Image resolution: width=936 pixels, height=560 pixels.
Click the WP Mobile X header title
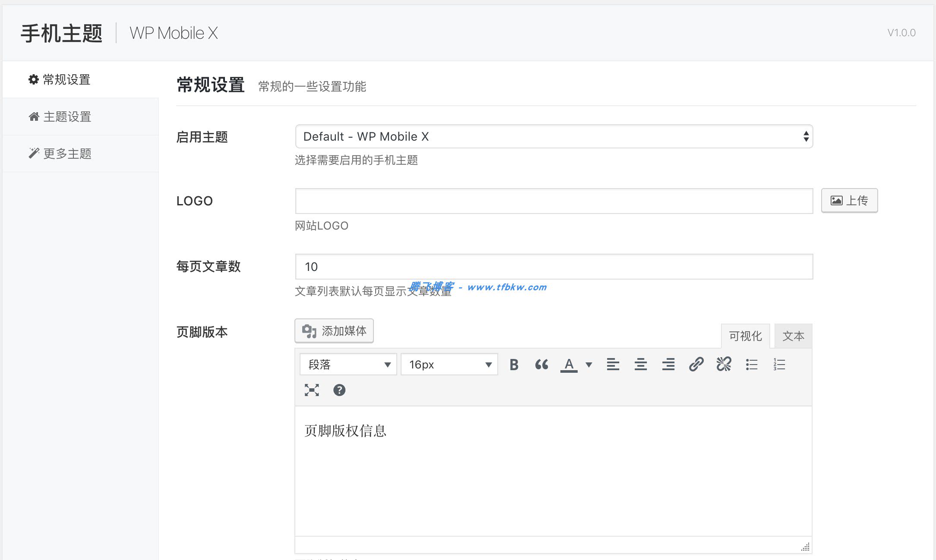pyautogui.click(x=174, y=33)
